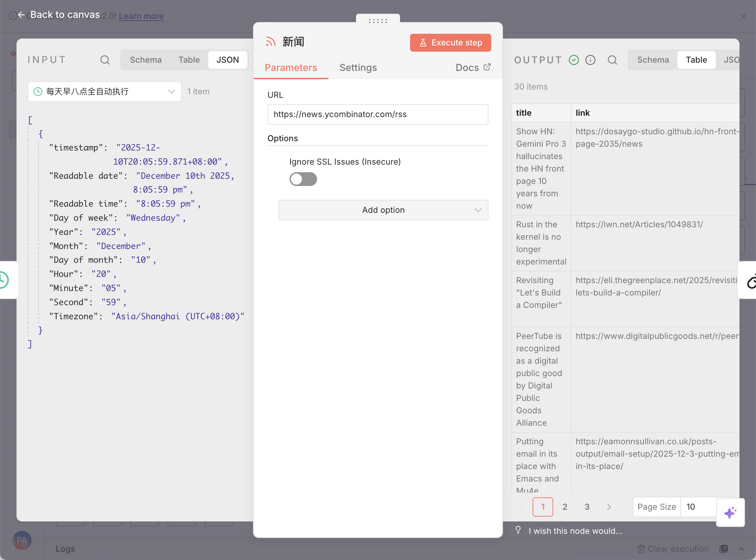Image resolution: width=756 pixels, height=560 pixels.
Task: Switch input view to Schema
Action: point(146,60)
